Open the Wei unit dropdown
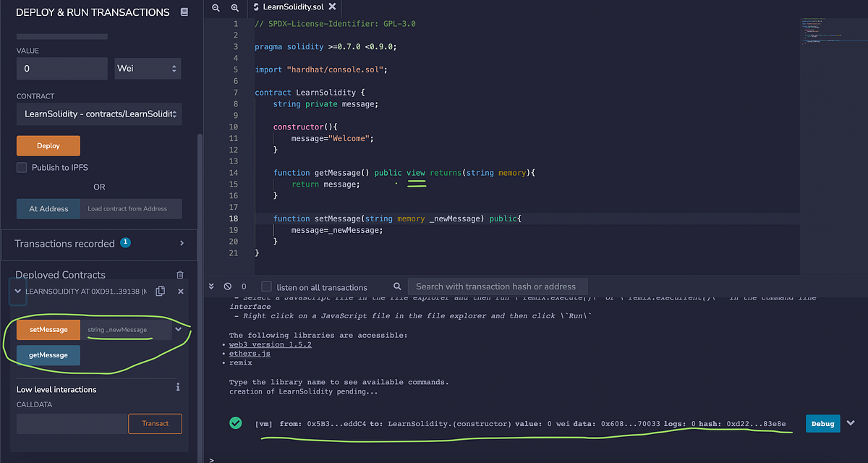 point(148,68)
